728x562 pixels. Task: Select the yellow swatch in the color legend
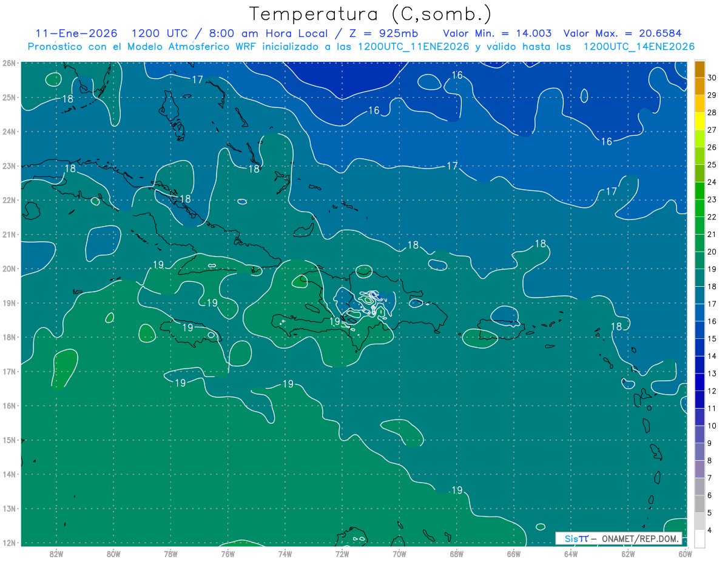699,121
